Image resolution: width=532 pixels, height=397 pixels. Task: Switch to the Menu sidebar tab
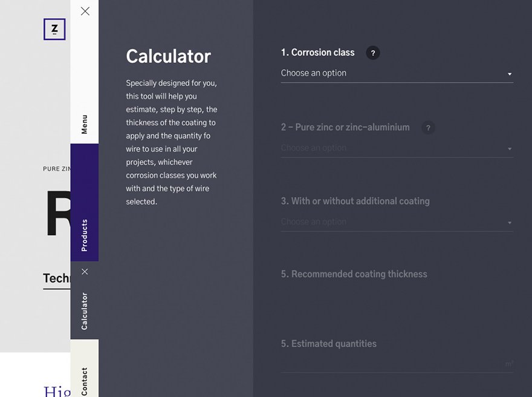click(x=85, y=122)
